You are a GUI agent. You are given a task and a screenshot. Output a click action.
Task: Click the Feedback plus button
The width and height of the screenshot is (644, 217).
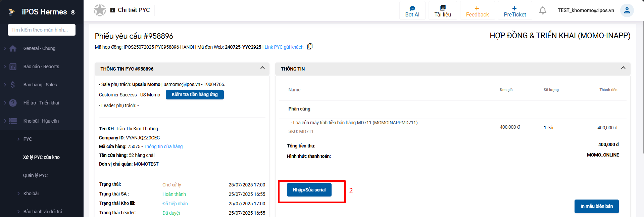(x=477, y=11)
